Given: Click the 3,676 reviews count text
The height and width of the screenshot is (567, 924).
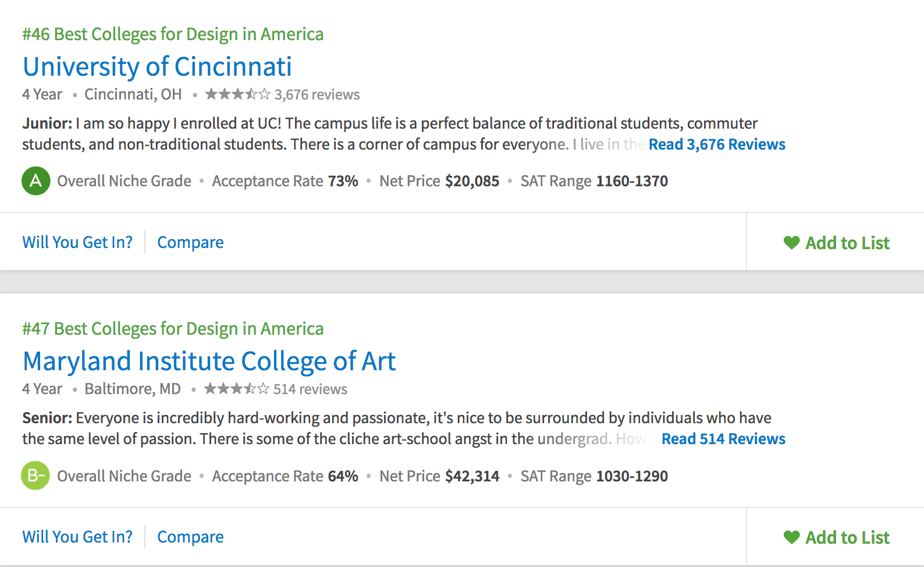Looking at the screenshot, I should 317,95.
